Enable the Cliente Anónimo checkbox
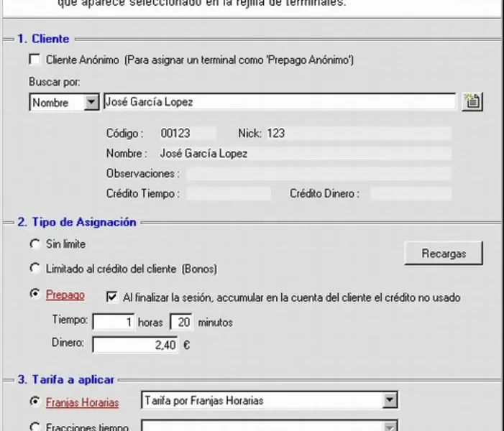504x431 pixels. (x=35, y=60)
